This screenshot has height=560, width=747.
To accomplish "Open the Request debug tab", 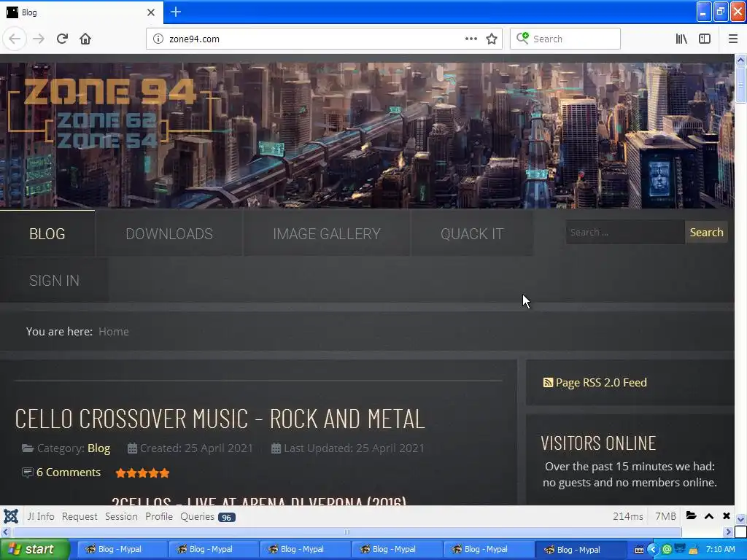I will 80,517.
